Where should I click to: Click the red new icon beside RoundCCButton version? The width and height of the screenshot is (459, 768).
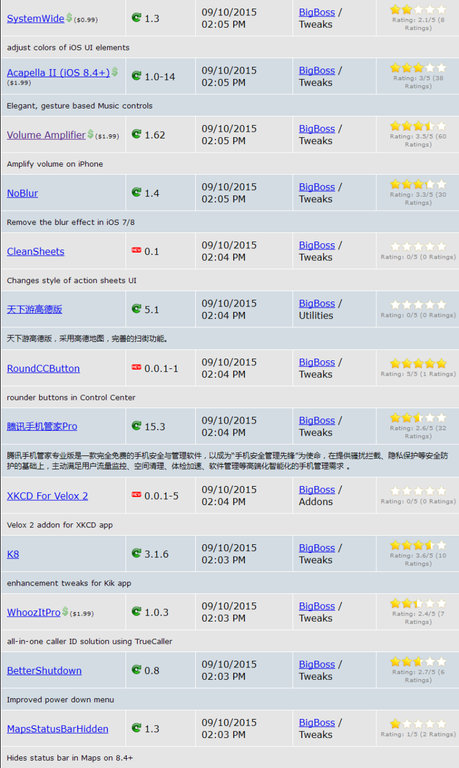point(136,367)
